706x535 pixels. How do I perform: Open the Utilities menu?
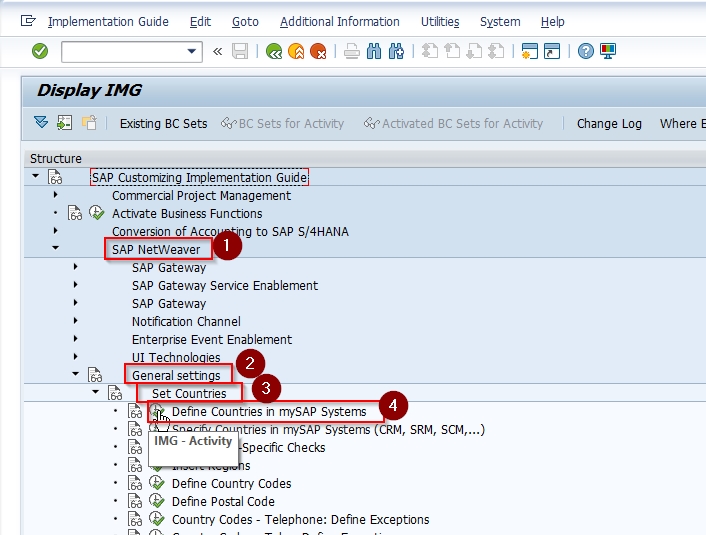pyautogui.click(x=440, y=22)
